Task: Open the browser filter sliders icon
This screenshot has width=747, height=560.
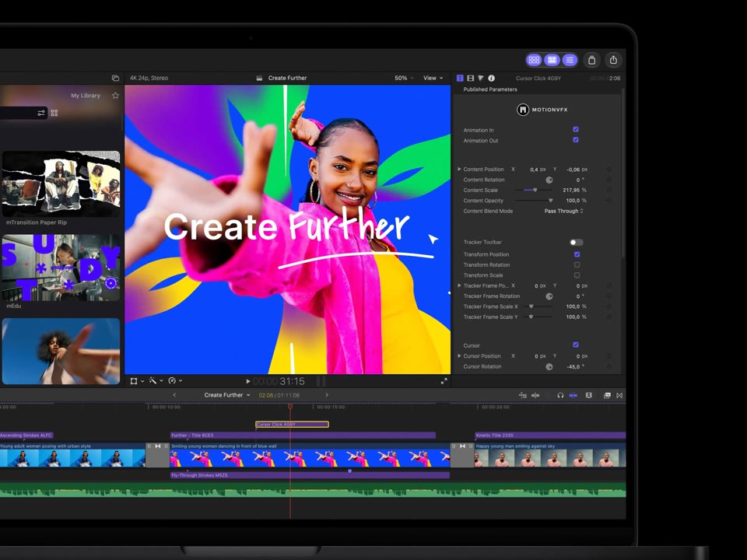Action: [x=41, y=113]
